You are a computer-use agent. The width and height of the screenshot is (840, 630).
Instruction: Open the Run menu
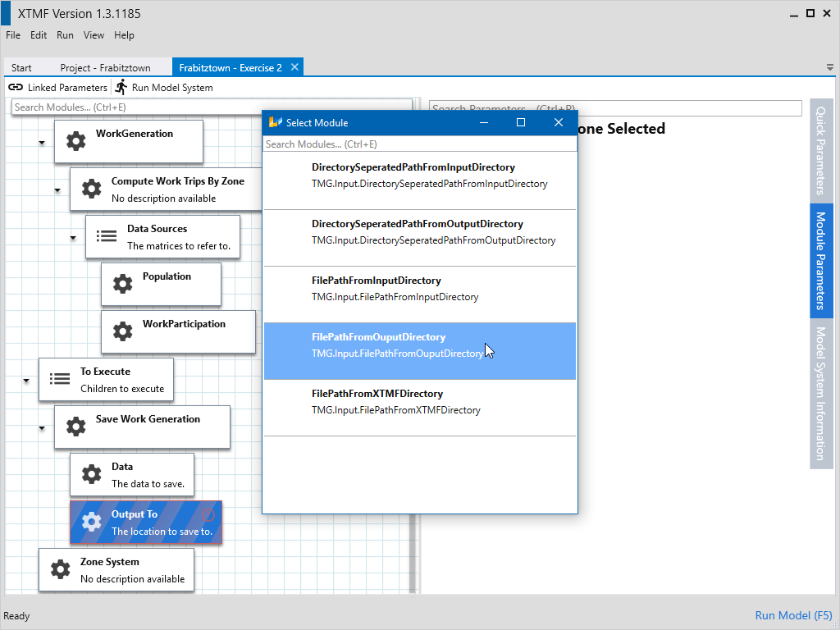[65, 35]
